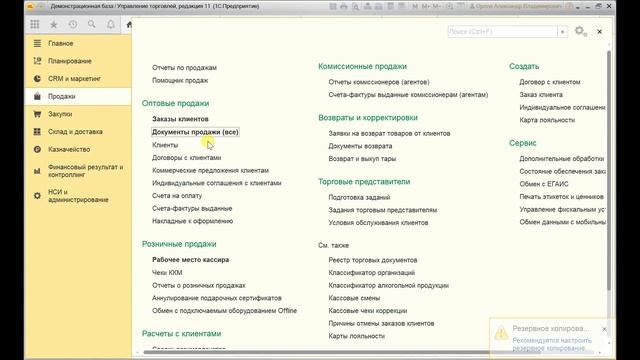Click the M memory button in title bar

(x=415, y=6)
